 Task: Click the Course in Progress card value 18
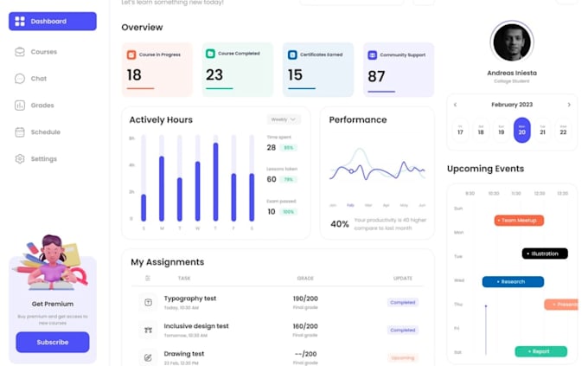(134, 74)
